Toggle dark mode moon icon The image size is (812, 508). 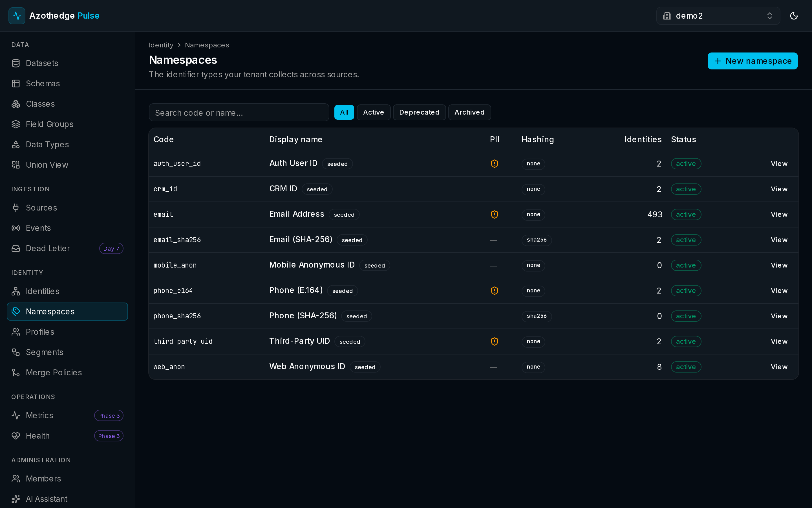[x=794, y=16]
